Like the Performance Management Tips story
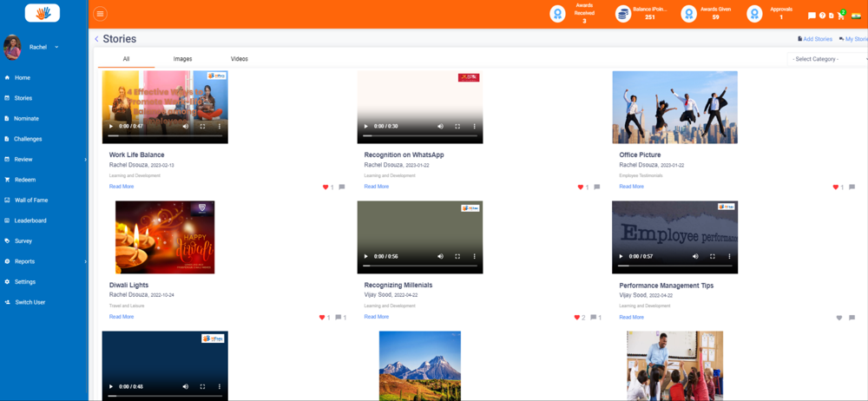This screenshot has width=868, height=401. (838, 318)
